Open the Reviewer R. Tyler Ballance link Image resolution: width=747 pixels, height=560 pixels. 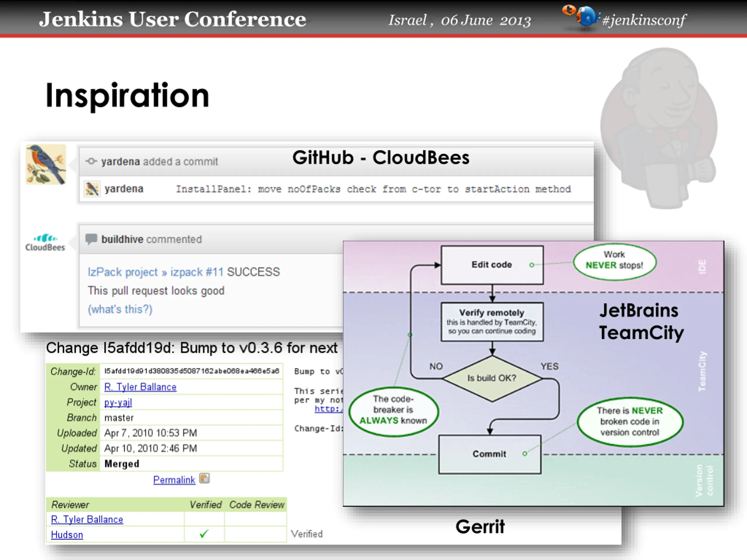(x=87, y=519)
